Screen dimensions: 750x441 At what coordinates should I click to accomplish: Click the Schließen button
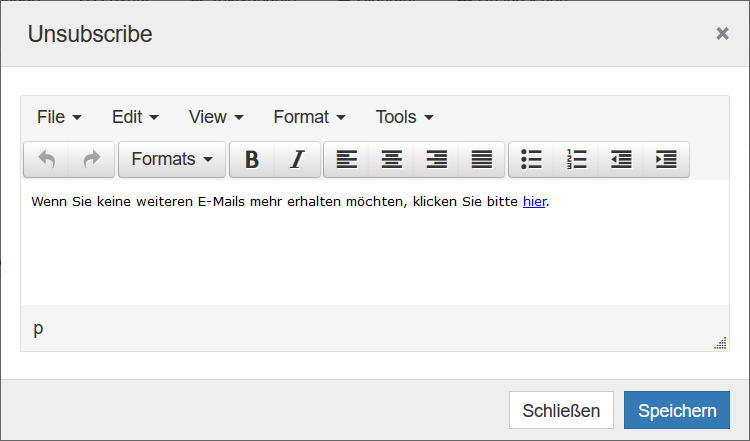[561, 410]
